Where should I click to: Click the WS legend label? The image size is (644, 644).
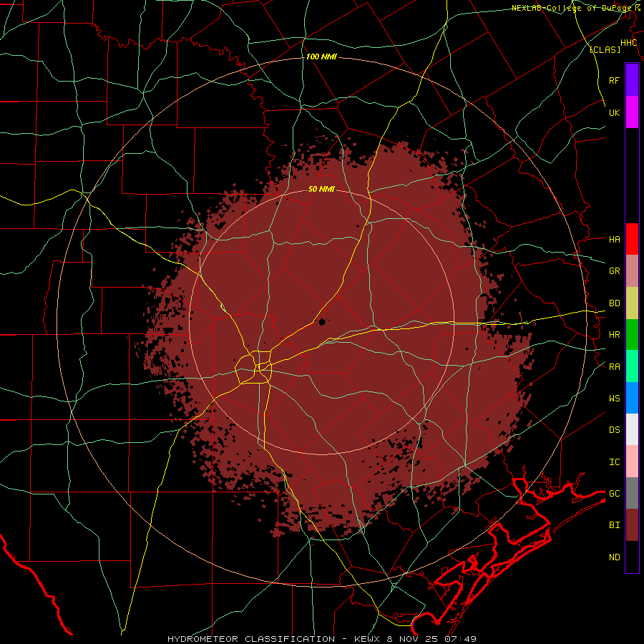coord(614,399)
